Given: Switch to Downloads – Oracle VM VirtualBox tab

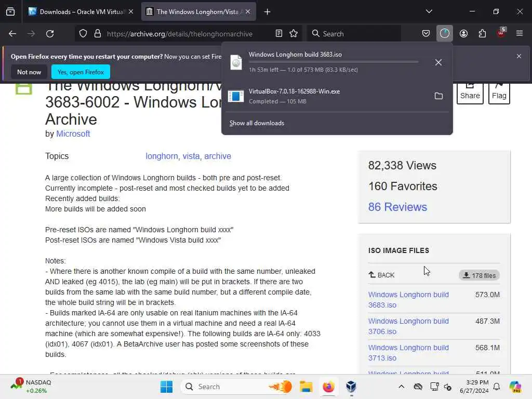Looking at the screenshot, I should [x=81, y=12].
